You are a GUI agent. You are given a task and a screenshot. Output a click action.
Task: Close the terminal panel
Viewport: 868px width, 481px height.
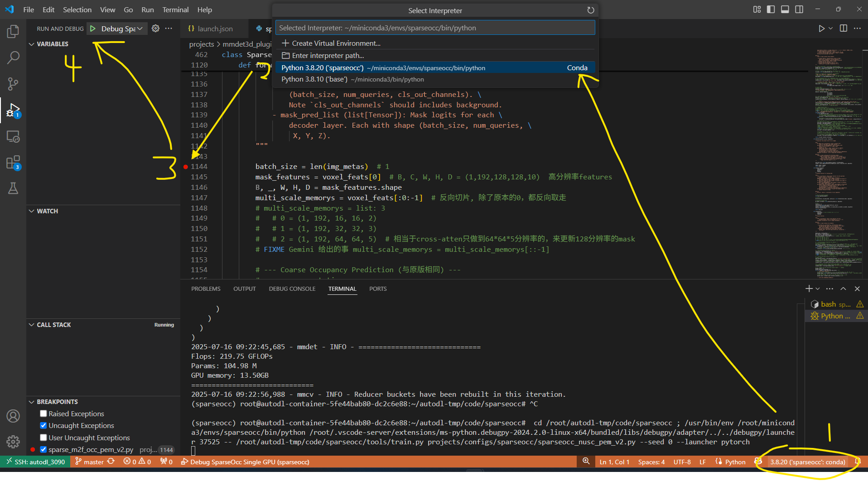tap(857, 289)
